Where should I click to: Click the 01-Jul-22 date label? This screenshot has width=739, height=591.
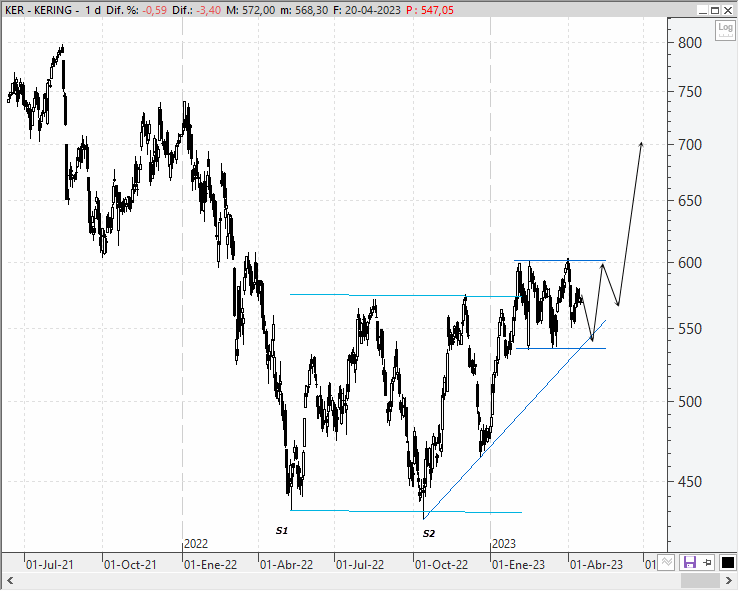coord(360,565)
